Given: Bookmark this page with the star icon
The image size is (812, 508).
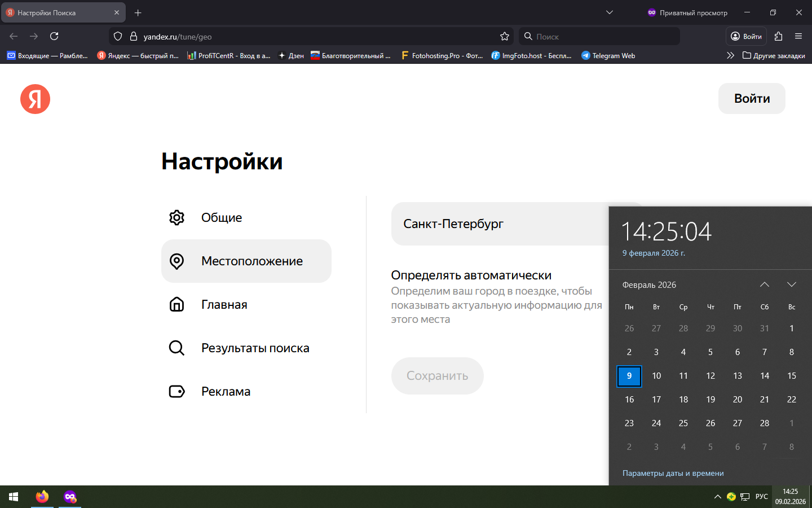Looking at the screenshot, I should (504, 36).
